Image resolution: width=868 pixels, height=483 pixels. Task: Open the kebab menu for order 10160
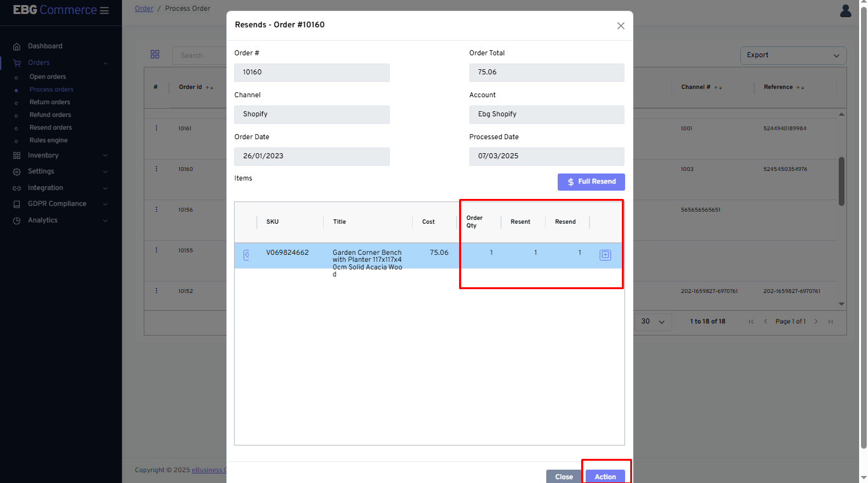point(156,168)
